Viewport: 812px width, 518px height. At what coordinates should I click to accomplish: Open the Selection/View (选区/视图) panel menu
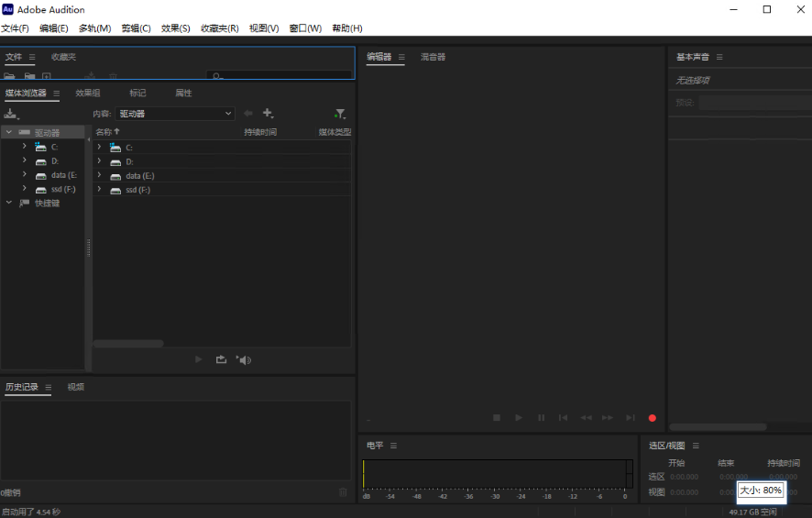pyautogui.click(x=696, y=446)
